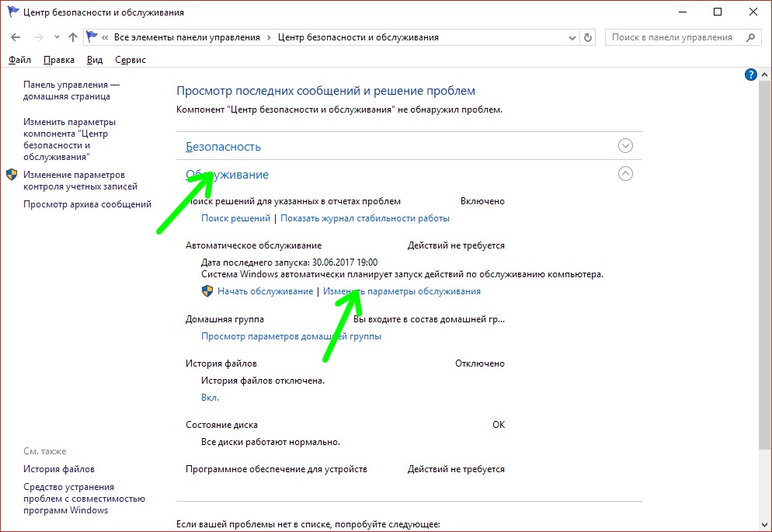Open the Вид menu

[x=95, y=60]
